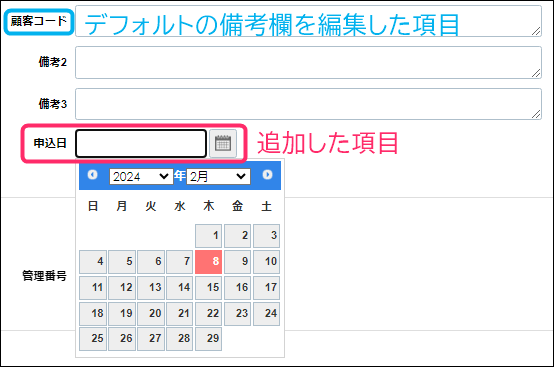554x367 pixels.
Task: Select day 13 in the calendar
Action: (151, 288)
